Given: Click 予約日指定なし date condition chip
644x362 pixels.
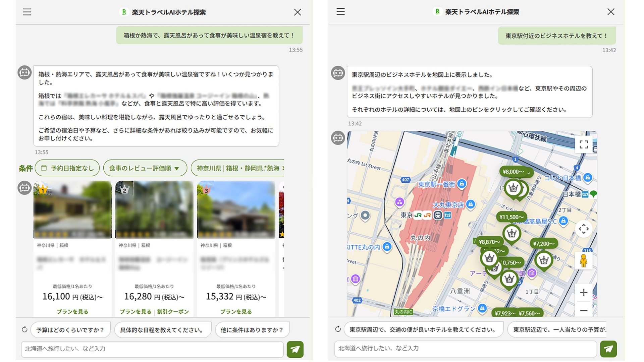Looking at the screenshot, I should click(67, 168).
